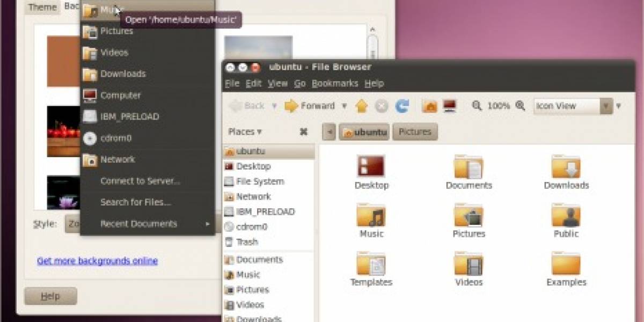Select Music bookmark in sidebar
This screenshot has width=644, height=322.
[x=269, y=275]
